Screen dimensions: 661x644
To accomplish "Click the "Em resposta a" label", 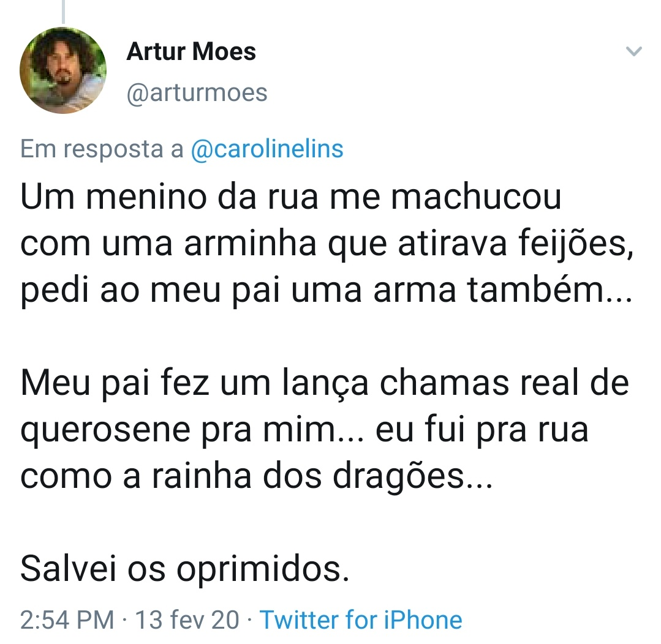I will point(102,149).
